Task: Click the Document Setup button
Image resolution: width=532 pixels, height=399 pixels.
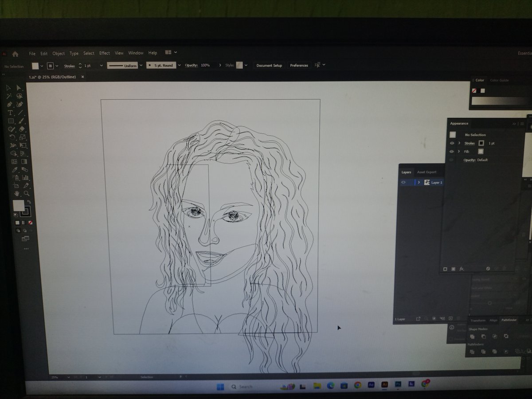Action: 269,65
